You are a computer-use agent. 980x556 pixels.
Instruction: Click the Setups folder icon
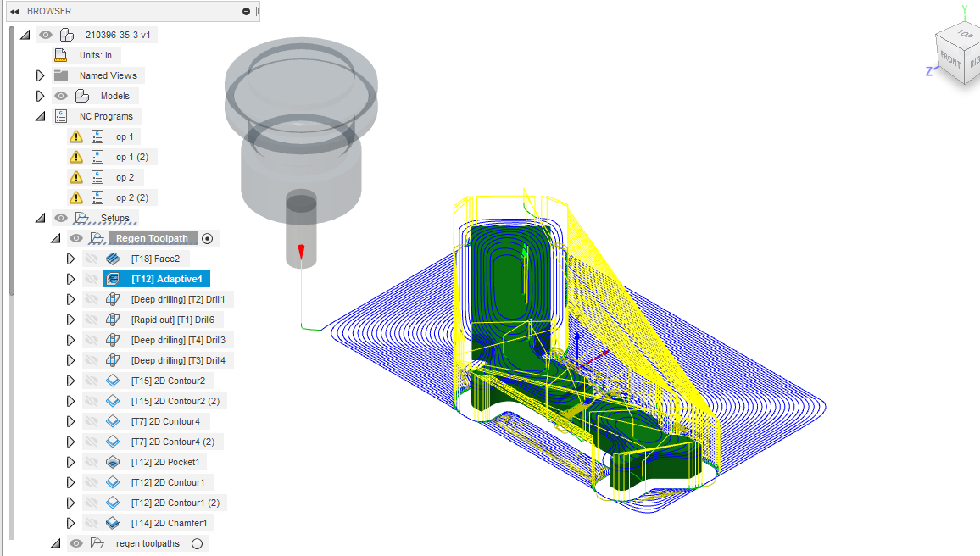click(x=82, y=217)
